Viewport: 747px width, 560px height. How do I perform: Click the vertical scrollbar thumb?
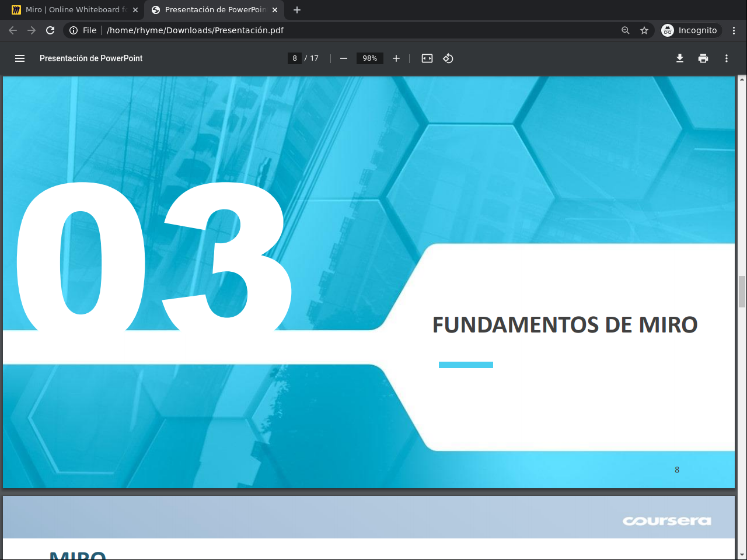coord(742,292)
